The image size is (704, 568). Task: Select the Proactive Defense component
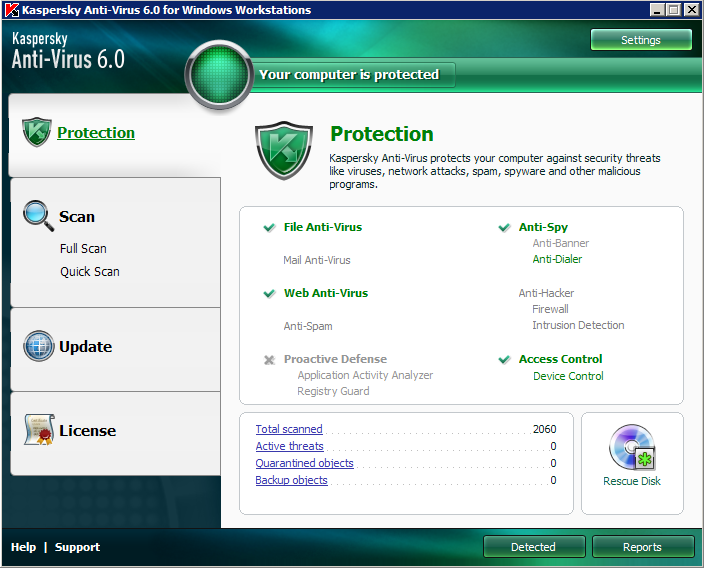click(x=335, y=359)
